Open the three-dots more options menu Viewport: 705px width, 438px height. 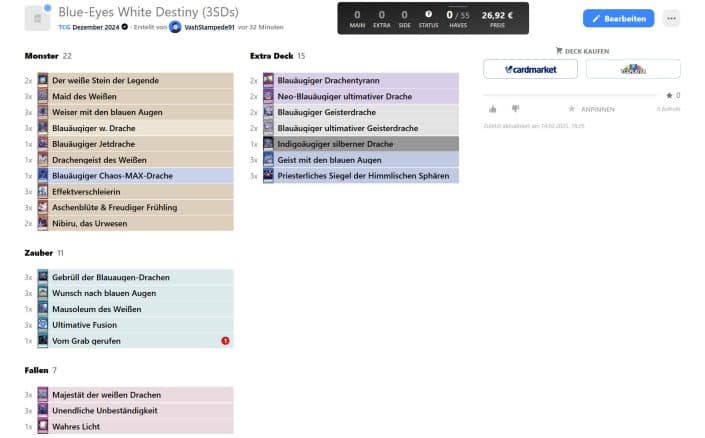click(x=671, y=18)
